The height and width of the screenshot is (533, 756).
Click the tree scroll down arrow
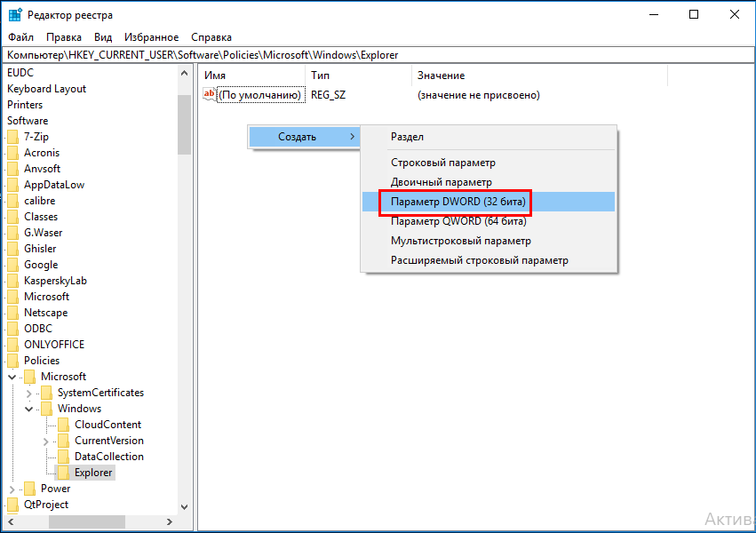tap(184, 507)
